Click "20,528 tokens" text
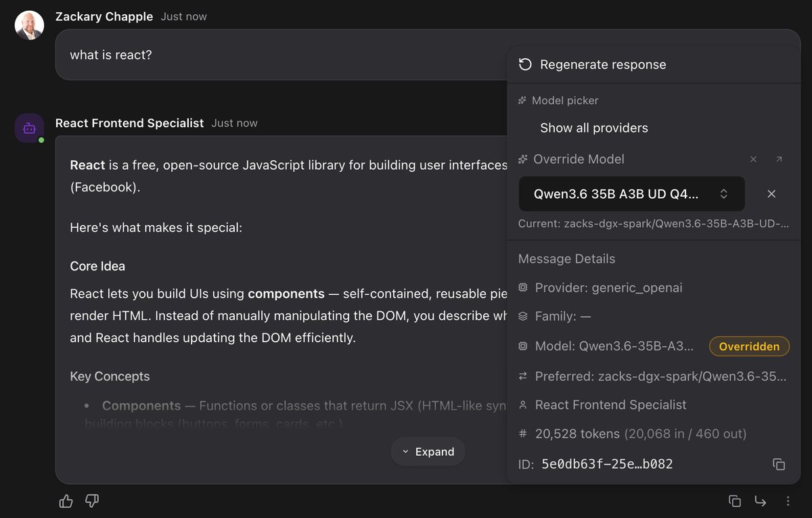This screenshot has height=518, width=812. 577,434
